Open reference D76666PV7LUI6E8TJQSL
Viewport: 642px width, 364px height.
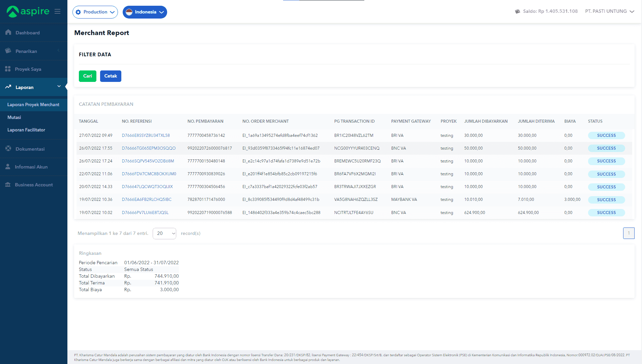click(145, 213)
